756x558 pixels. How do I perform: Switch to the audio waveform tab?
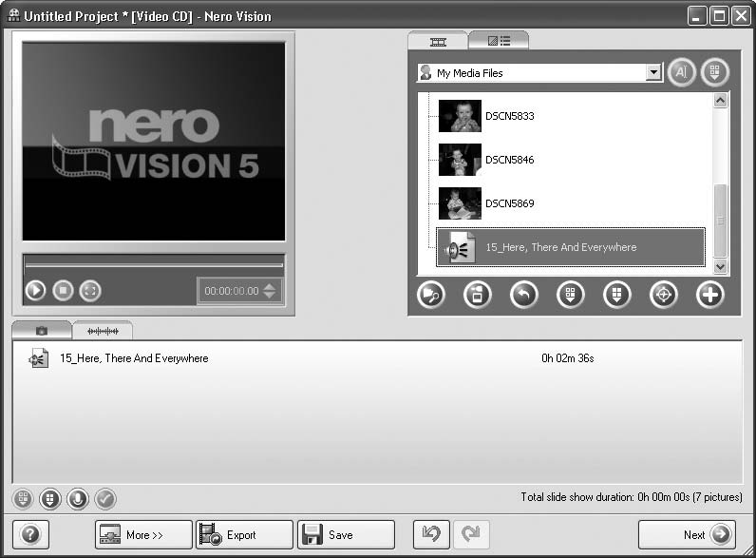(103, 331)
